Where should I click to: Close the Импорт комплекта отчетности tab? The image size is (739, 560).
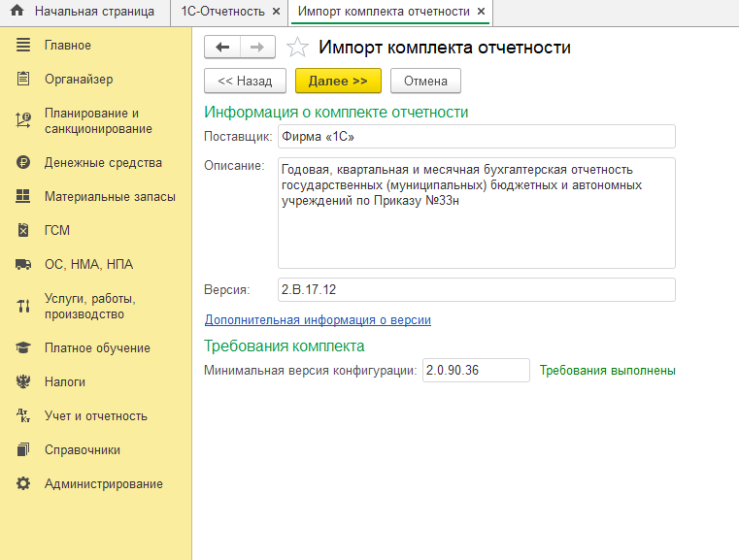click(481, 12)
